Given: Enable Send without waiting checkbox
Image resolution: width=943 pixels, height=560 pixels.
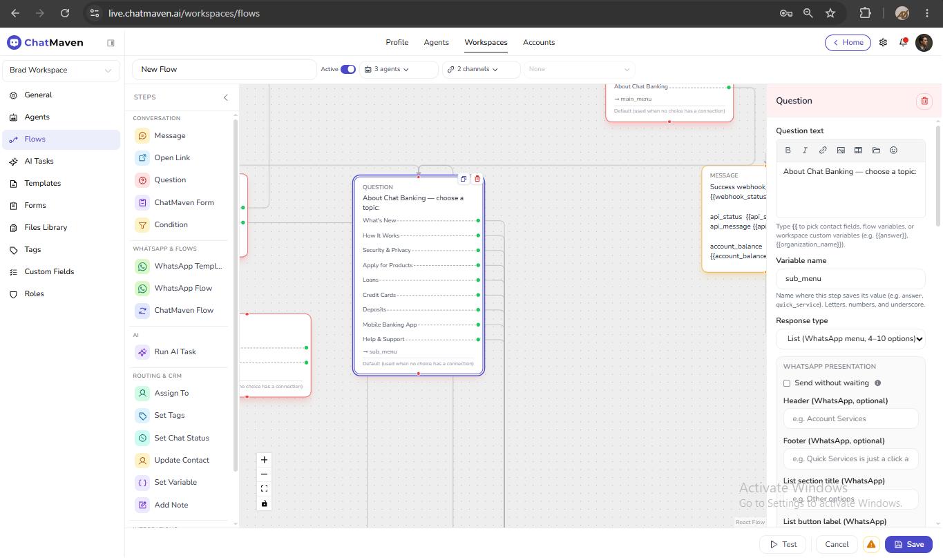Looking at the screenshot, I should [787, 383].
